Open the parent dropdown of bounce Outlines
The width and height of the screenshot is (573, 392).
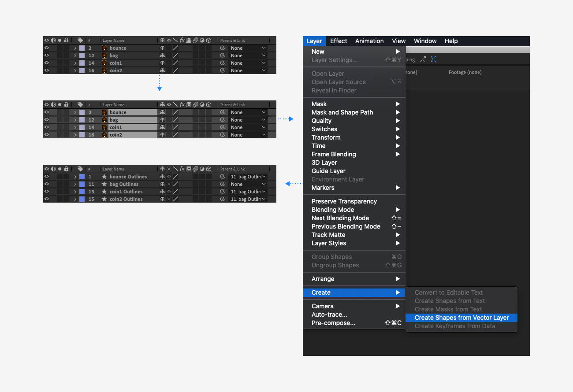(248, 177)
